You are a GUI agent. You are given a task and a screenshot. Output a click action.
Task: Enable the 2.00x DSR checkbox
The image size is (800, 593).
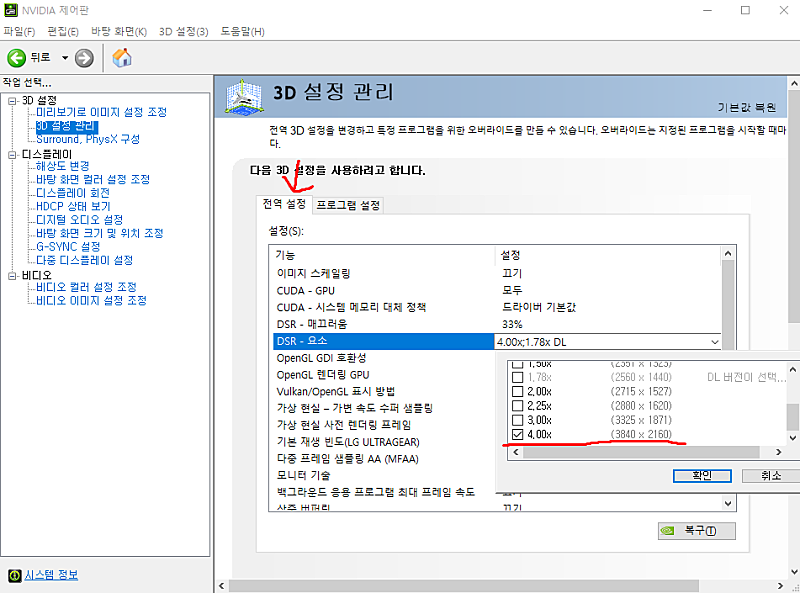pos(517,391)
